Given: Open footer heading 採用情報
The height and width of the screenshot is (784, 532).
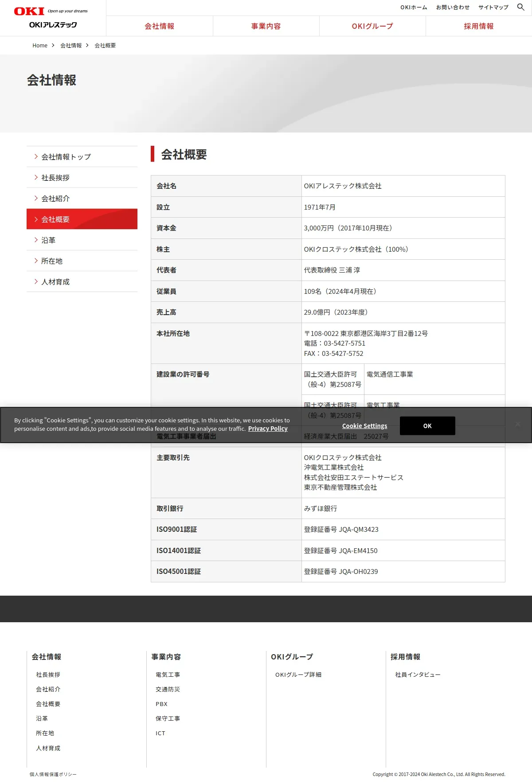Looking at the screenshot, I should (x=406, y=657).
